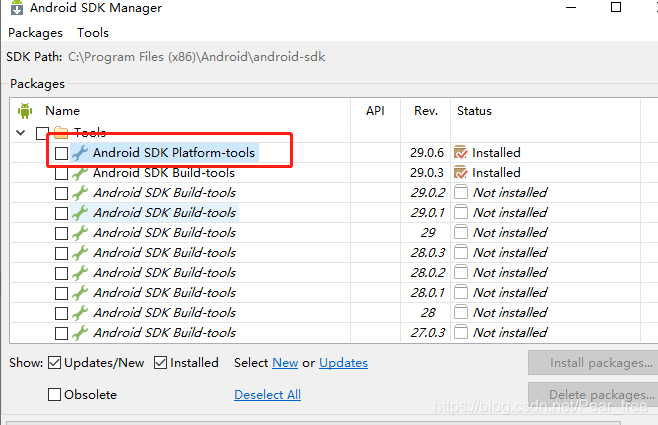Click Not installed icon for rev 28.0.3
Image resolution: width=658 pixels, height=425 pixels.
(x=461, y=252)
